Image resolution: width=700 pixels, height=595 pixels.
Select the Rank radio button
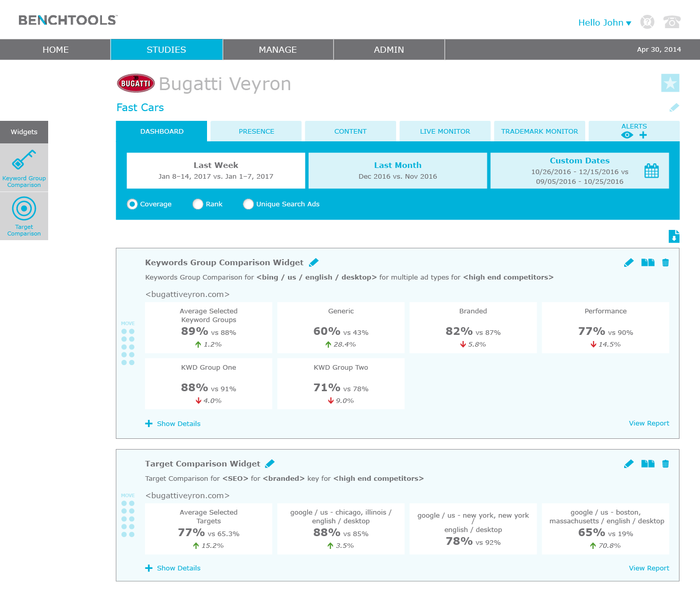point(198,204)
